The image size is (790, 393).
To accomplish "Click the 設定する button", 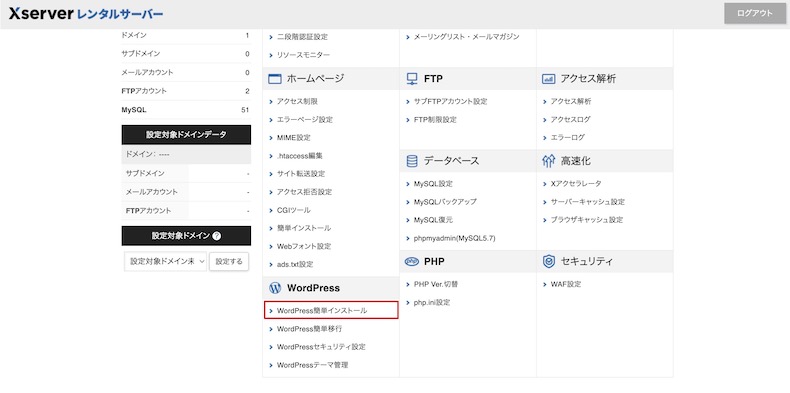I will 229,261.
